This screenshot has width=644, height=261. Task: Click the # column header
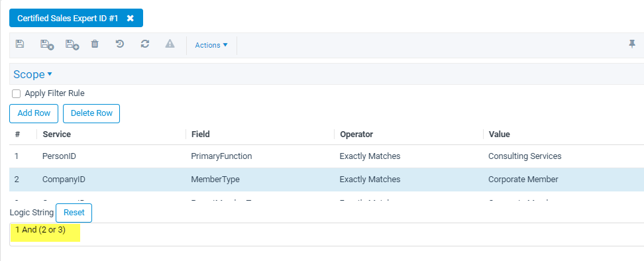pyautogui.click(x=17, y=134)
